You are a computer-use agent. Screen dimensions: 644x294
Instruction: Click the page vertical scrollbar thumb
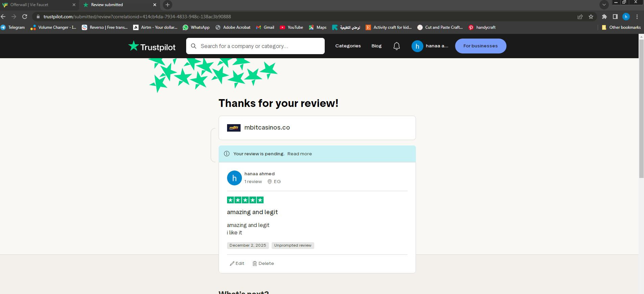(641, 108)
